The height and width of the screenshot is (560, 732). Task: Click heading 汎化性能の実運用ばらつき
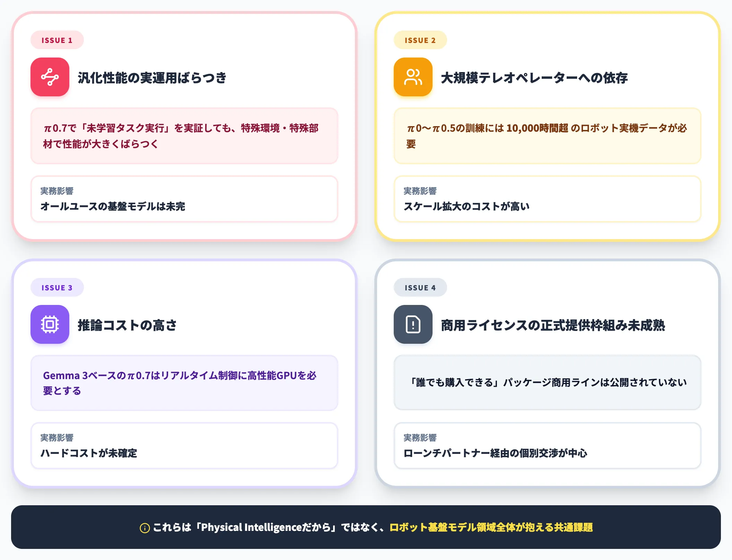pos(152,78)
